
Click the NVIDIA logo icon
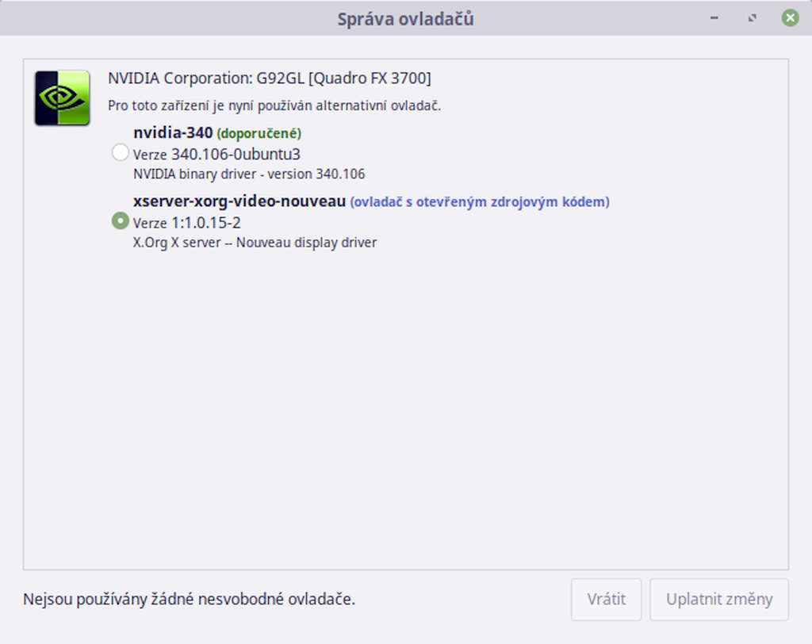tap(62, 98)
